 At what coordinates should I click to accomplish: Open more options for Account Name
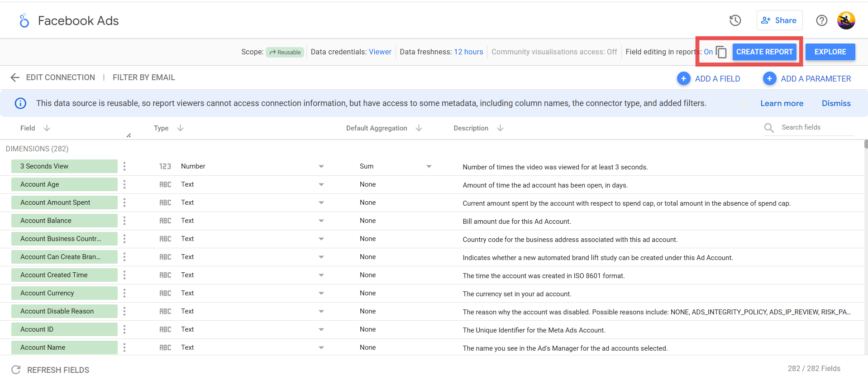(124, 347)
